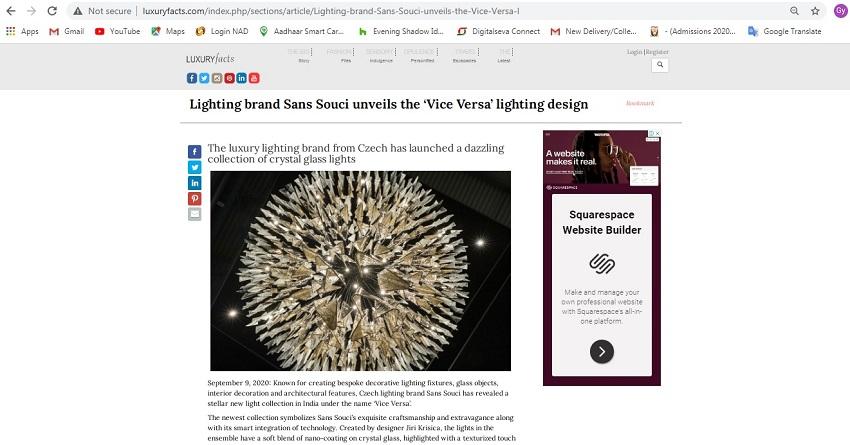Share article by email sidebar icon
The height and width of the screenshot is (445, 850).
click(195, 214)
